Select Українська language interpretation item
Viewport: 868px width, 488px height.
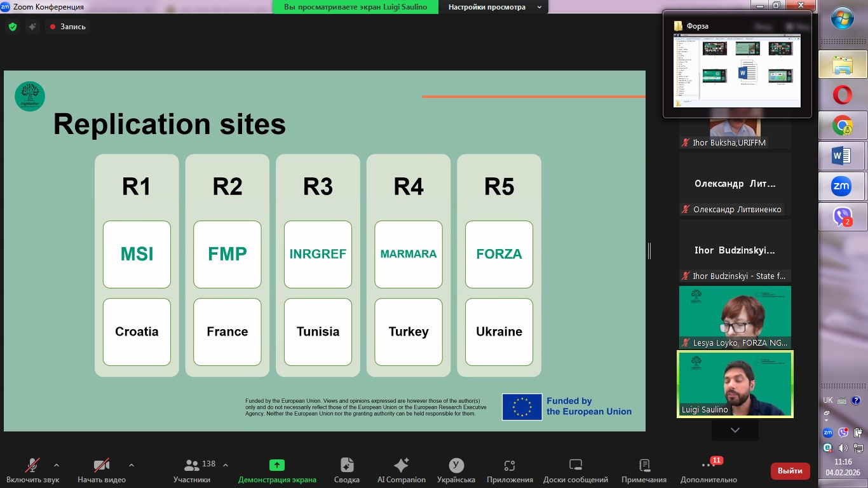coord(456,465)
